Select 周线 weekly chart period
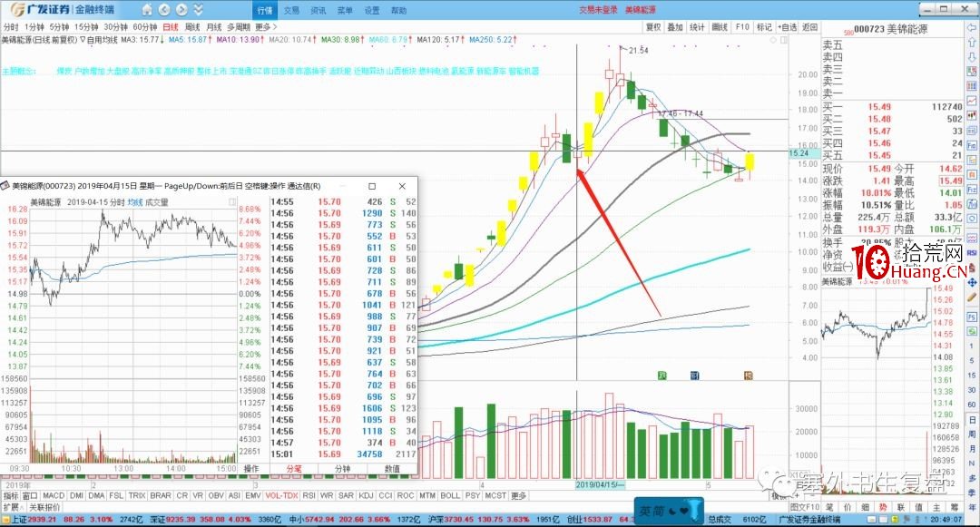Image resolution: width=980 pixels, height=527 pixels. [x=192, y=27]
